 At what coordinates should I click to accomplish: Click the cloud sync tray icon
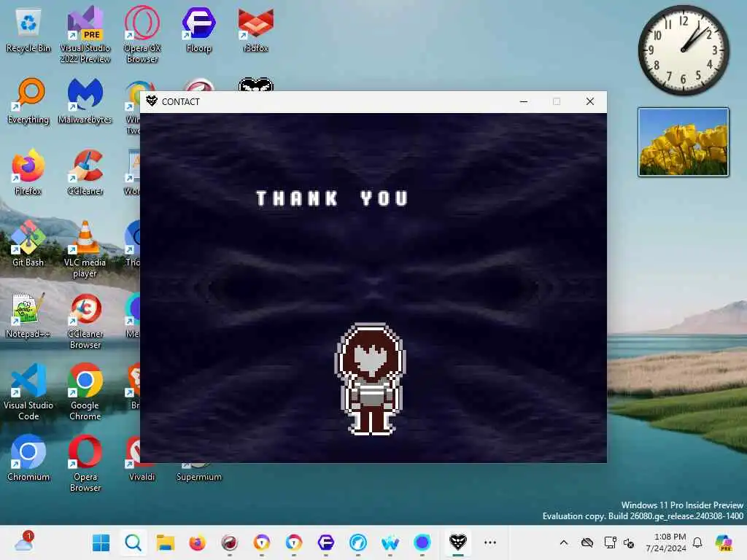click(x=587, y=542)
